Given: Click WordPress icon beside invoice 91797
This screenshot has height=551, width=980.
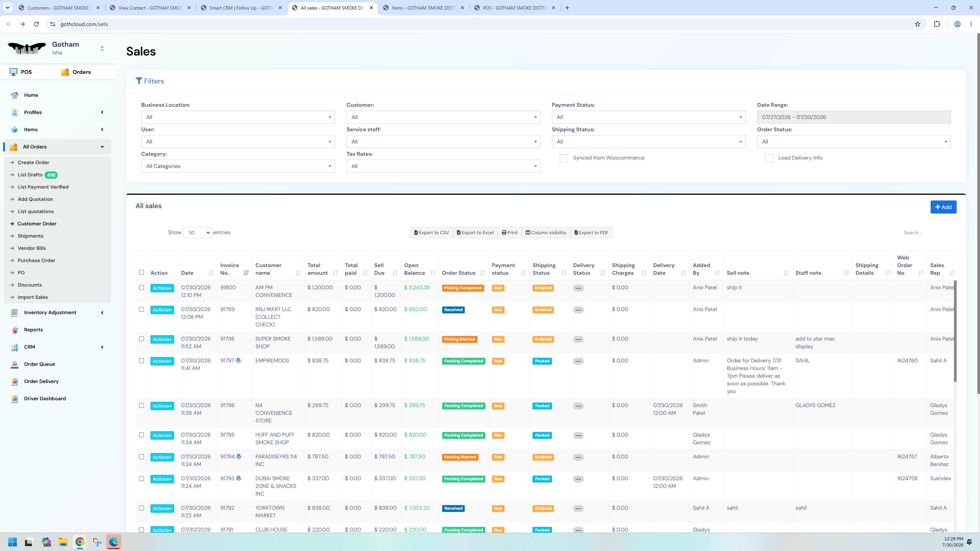Looking at the screenshot, I should pos(238,360).
